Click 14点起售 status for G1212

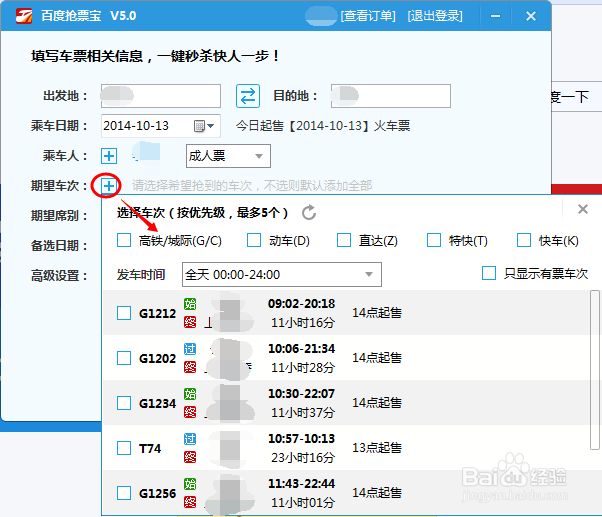[377, 312]
